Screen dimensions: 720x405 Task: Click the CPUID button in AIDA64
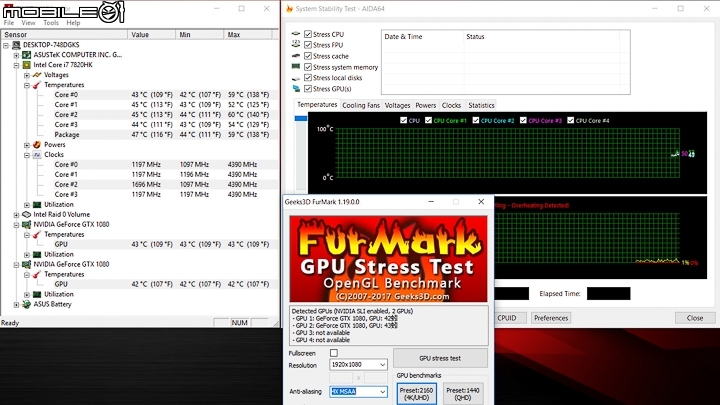[507, 318]
